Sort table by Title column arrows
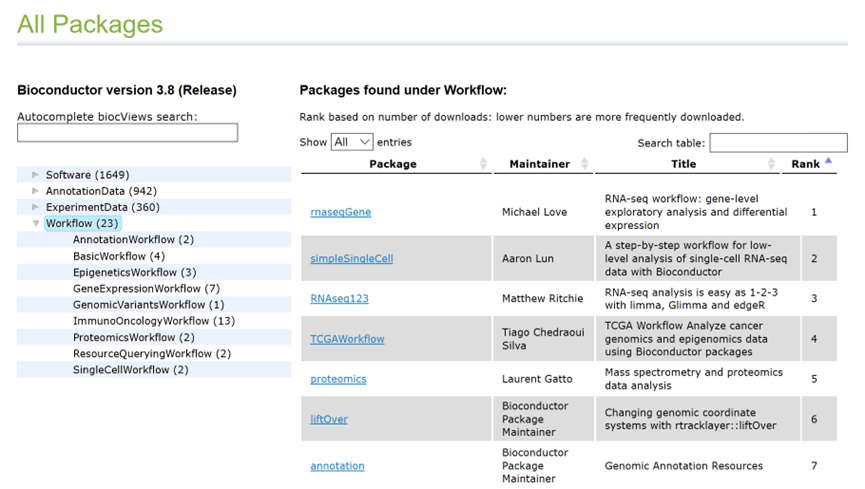This screenshot has width=865, height=489. (x=771, y=163)
